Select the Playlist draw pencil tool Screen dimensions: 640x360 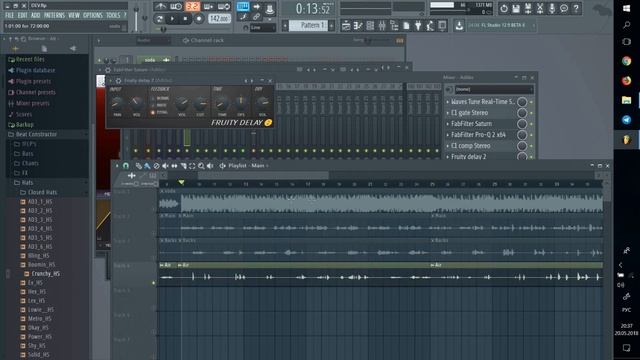(139, 166)
